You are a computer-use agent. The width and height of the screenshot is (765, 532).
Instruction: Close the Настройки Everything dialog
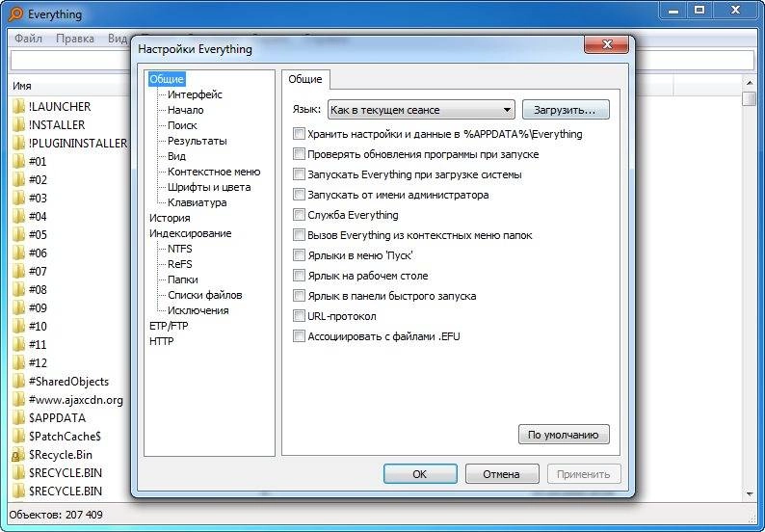click(606, 45)
